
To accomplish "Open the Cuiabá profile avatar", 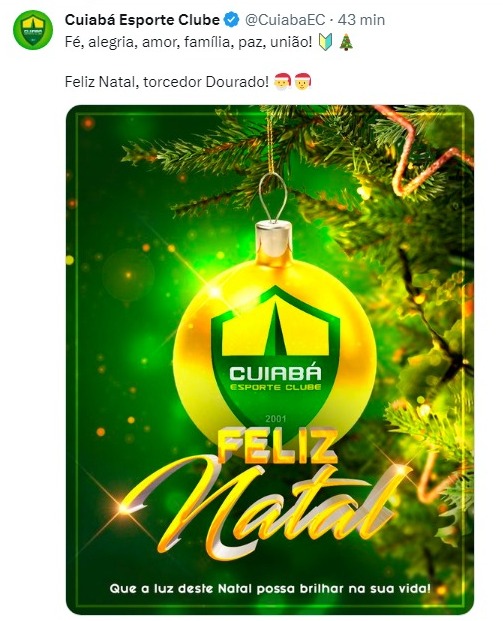I will tap(33, 30).
